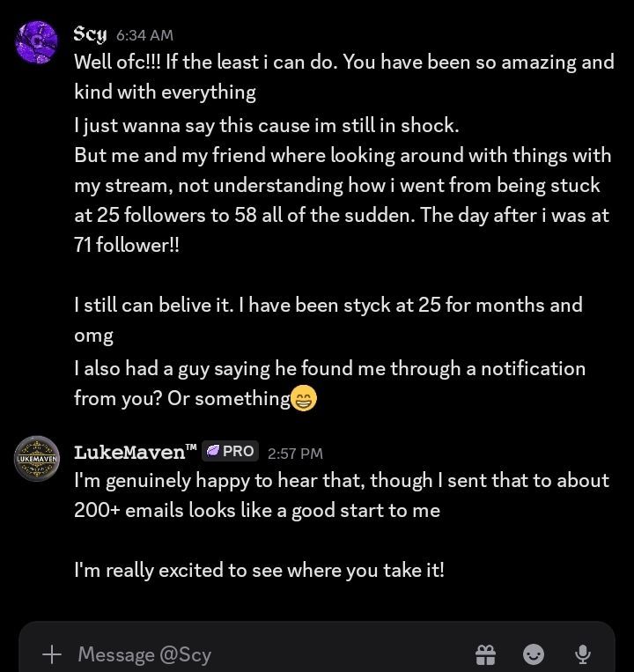Open the gift icon in message bar
The image size is (634, 672).
tap(486, 654)
